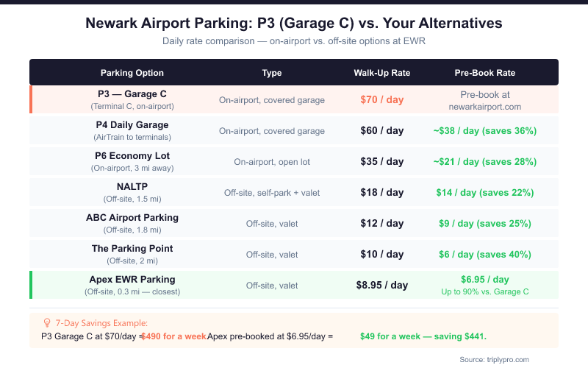Click the Newark Airport Parking main title

click(294, 23)
